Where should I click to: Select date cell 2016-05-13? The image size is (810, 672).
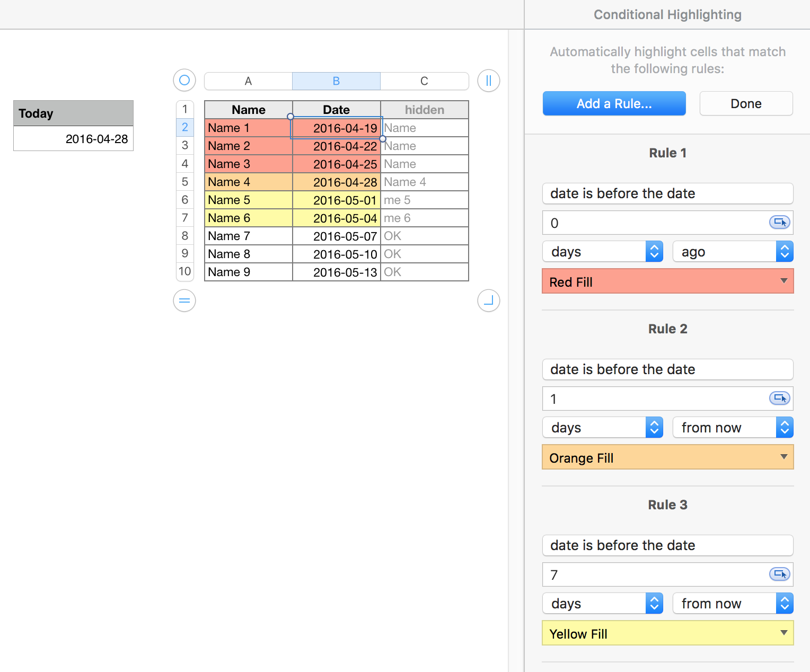[x=337, y=272]
